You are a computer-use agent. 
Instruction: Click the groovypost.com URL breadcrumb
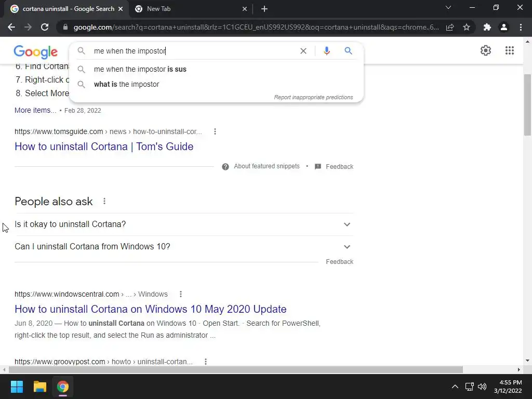tap(103, 362)
